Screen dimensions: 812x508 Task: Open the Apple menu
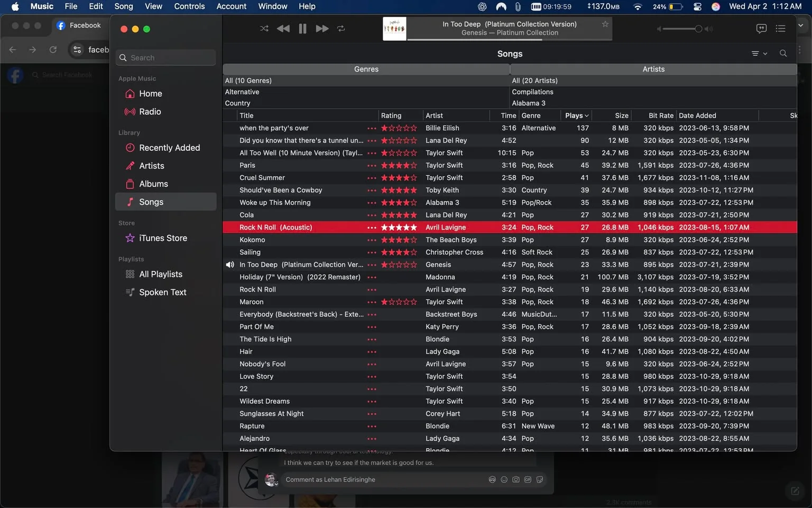coord(15,6)
